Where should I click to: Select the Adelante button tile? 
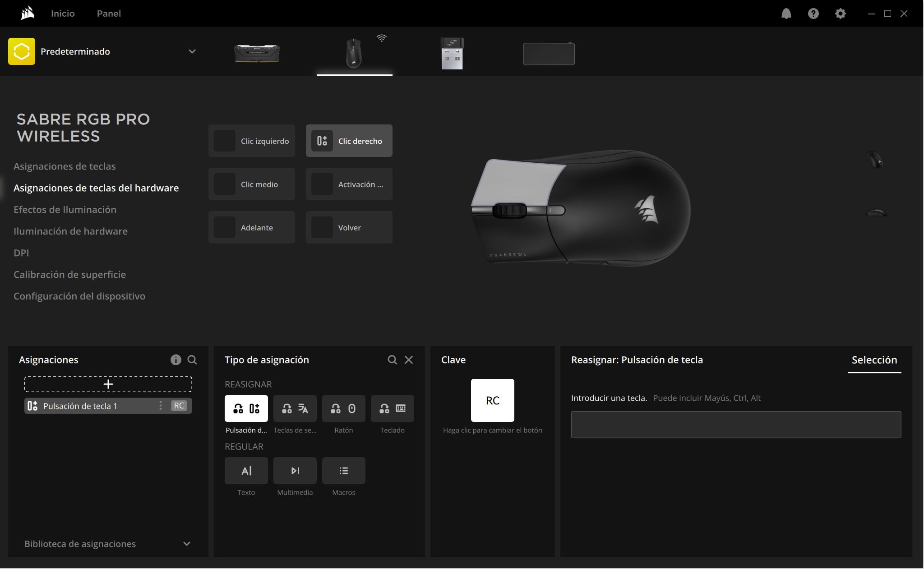click(252, 227)
